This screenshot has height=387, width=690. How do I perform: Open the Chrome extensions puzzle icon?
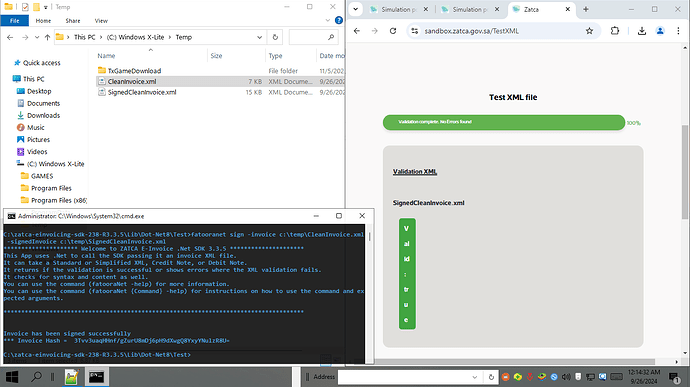(615, 31)
